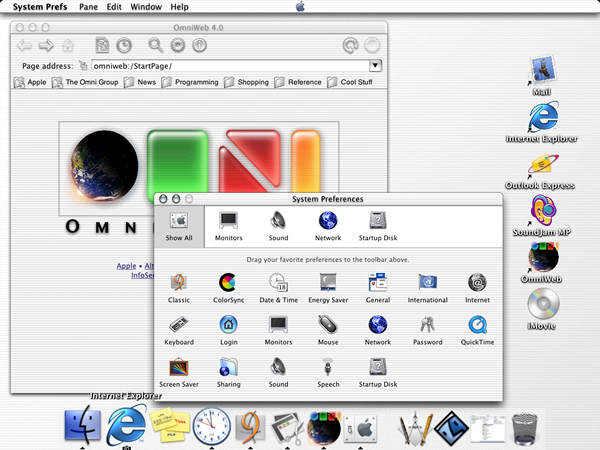Open the Energy Saver pane

point(328,284)
